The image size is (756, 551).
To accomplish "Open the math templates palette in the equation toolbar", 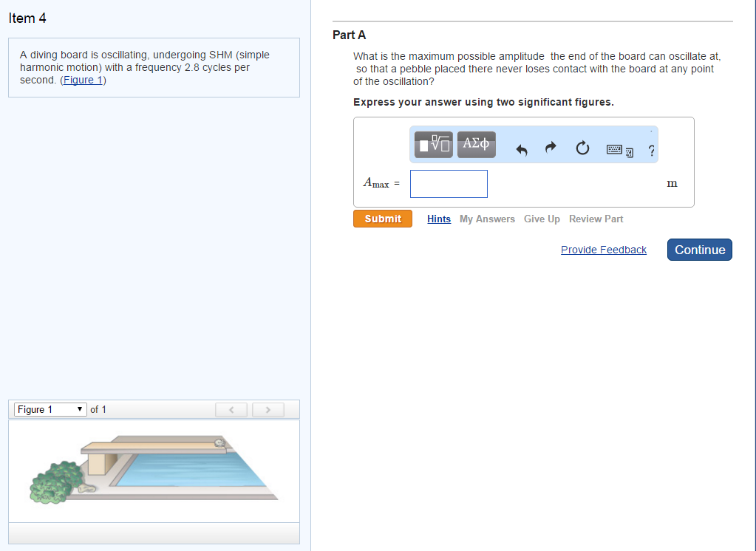I will tap(432, 144).
